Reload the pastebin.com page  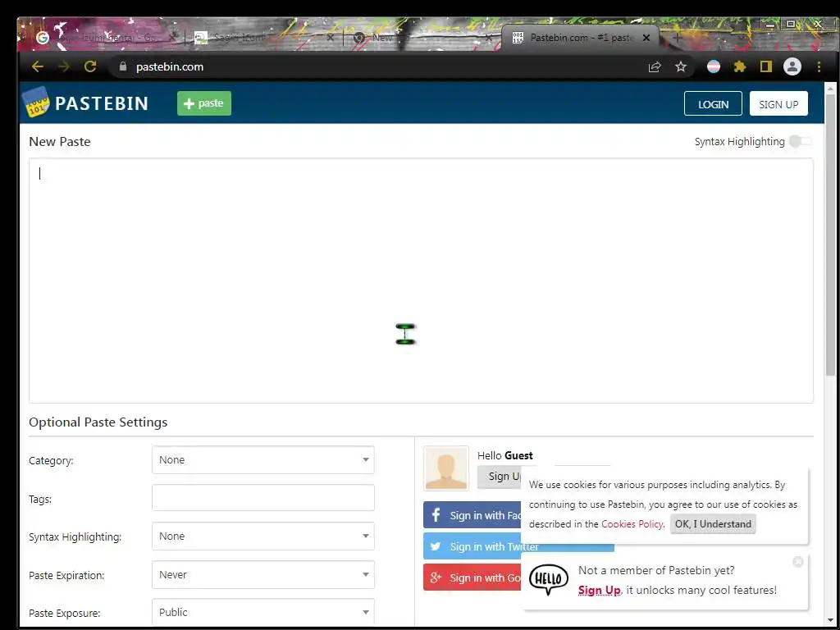pos(90,66)
